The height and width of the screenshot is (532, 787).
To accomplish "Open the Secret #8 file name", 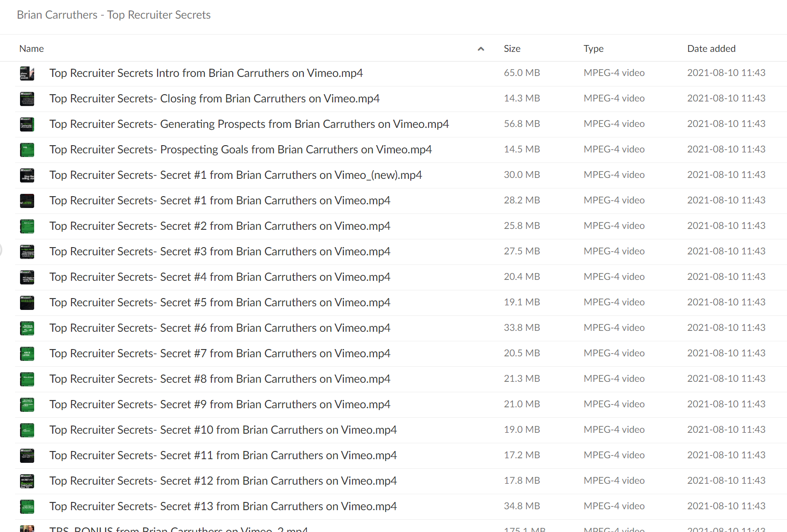I will [x=220, y=379].
